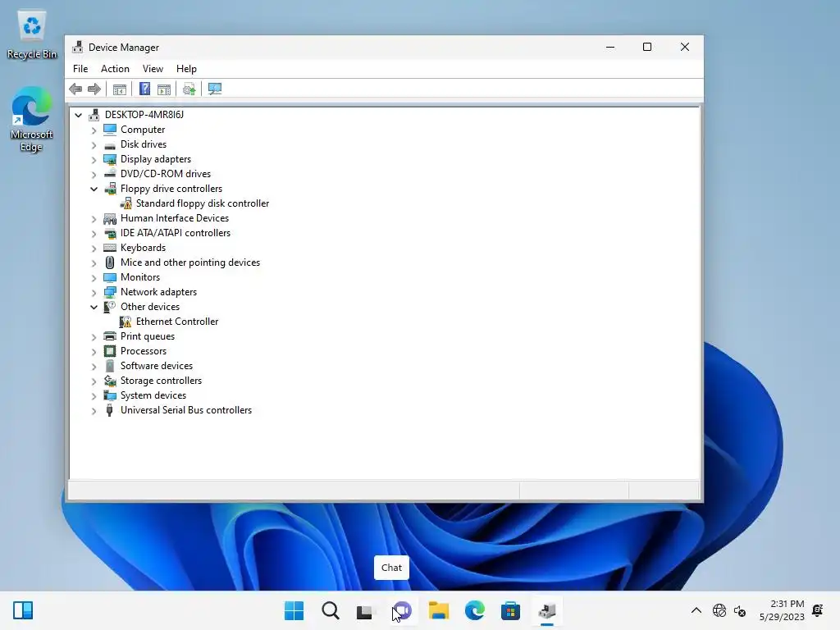Screen dimensions: 840x630
Task: Expand the Monitors category
Action: [94, 278]
